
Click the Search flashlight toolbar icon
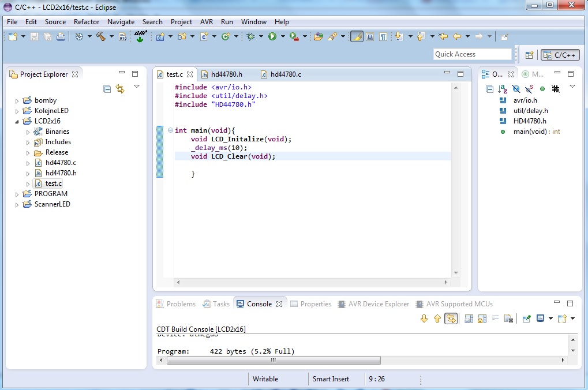point(332,36)
